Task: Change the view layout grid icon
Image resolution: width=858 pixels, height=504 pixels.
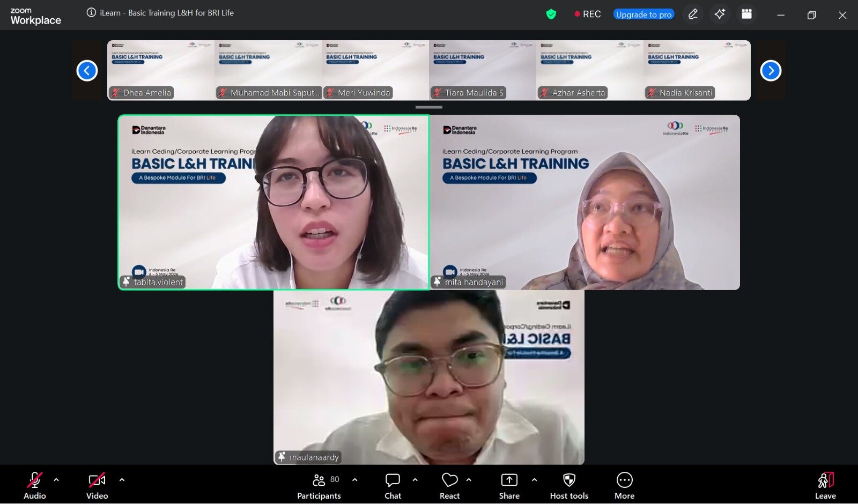Action: pos(746,14)
